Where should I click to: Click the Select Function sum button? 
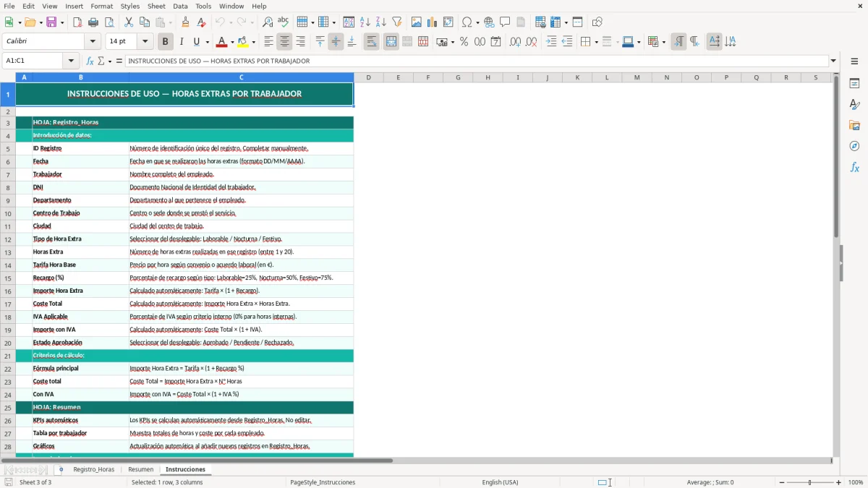(x=101, y=61)
